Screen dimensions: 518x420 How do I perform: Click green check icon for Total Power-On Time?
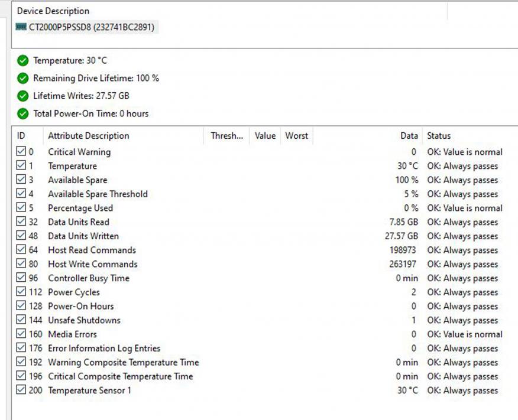click(x=23, y=113)
